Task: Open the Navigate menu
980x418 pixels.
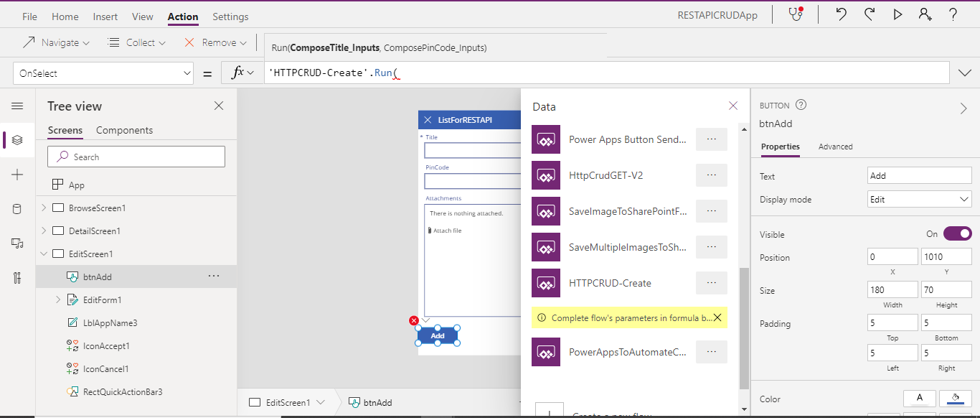Action: [x=57, y=42]
